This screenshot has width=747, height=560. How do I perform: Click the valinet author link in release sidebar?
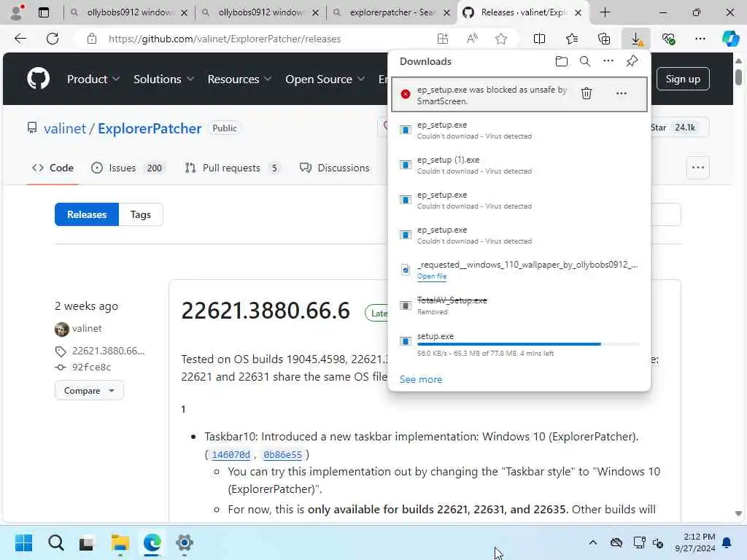pyautogui.click(x=86, y=329)
